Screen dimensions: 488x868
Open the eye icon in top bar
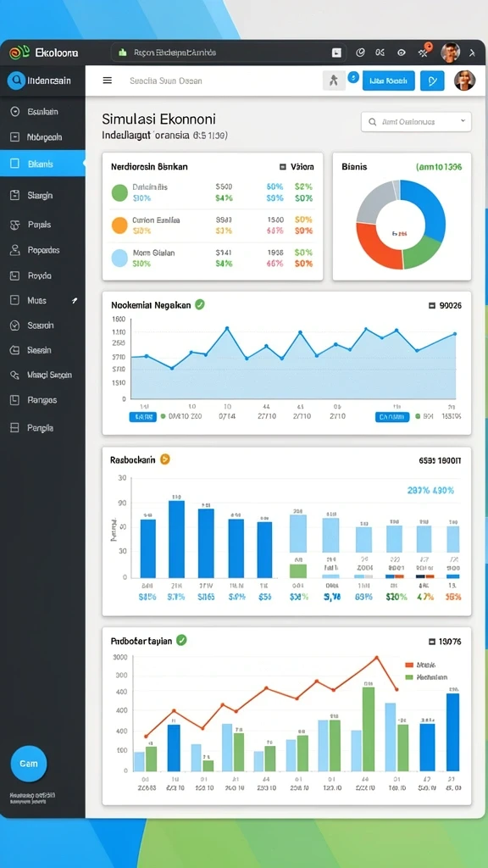coord(402,53)
